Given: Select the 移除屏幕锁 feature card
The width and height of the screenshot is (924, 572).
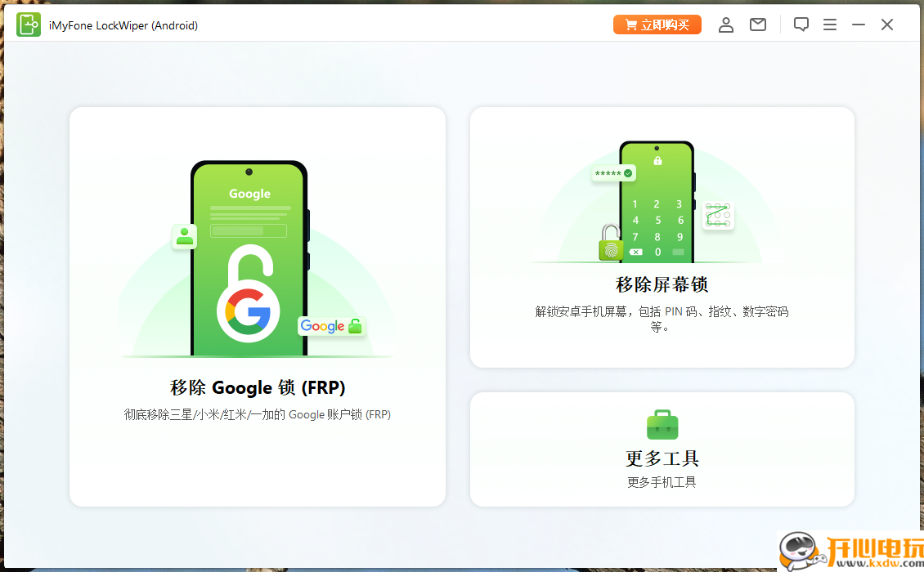Looking at the screenshot, I should coord(662,237).
